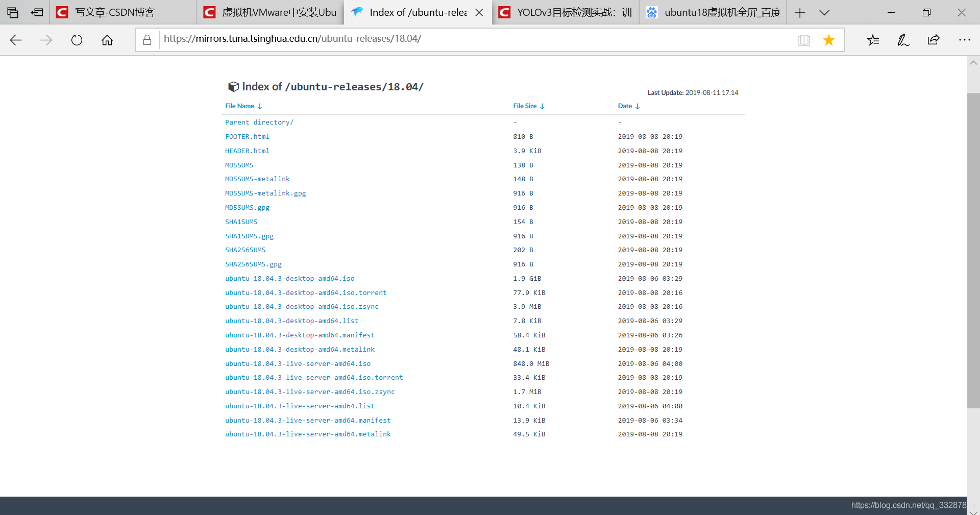Open browser settings and more menu

pos(964,40)
